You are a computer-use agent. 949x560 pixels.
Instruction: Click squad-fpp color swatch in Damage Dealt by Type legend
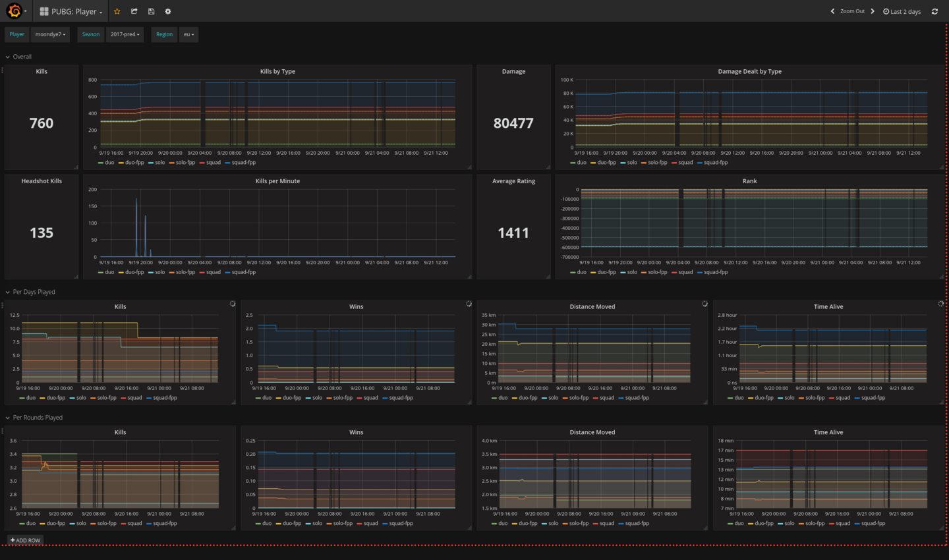(701, 163)
